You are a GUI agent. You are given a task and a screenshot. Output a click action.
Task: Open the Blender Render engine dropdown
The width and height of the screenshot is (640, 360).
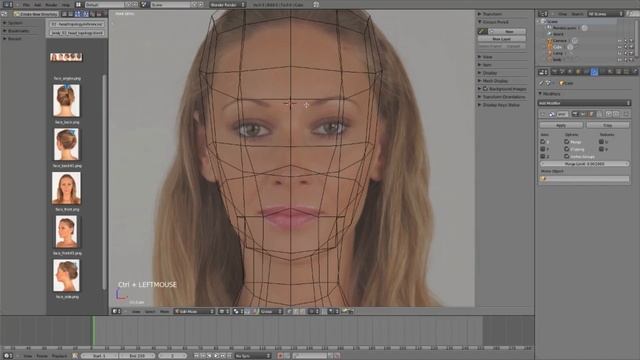coord(228,4)
